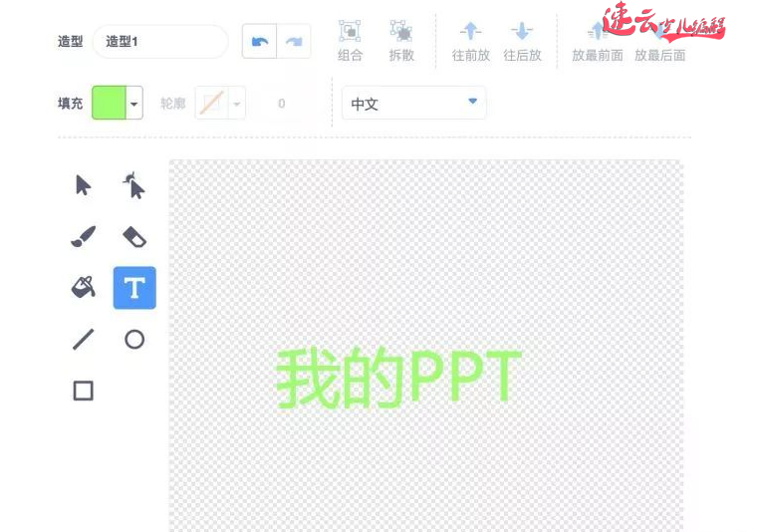
Task: Undo the last action
Action: tap(260, 42)
